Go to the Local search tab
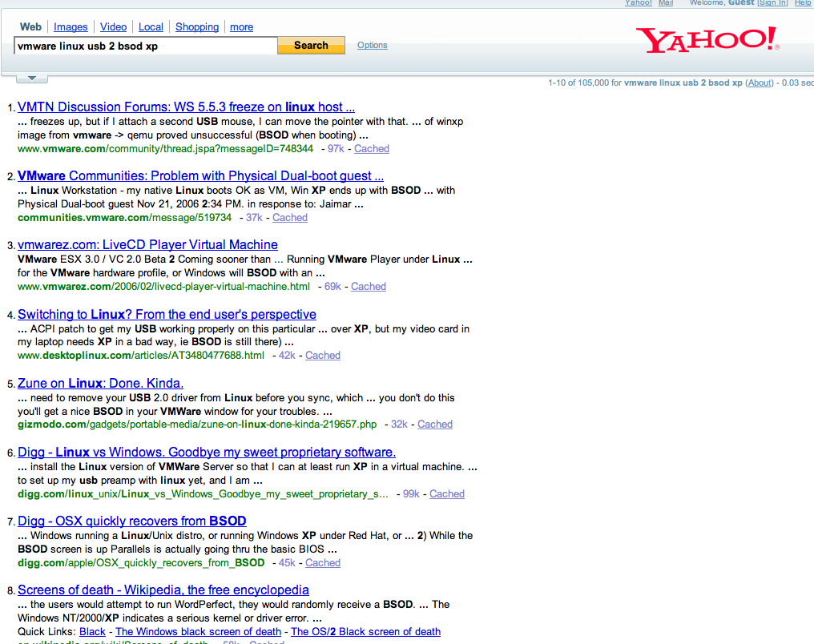The height and width of the screenshot is (644, 814). [x=151, y=27]
